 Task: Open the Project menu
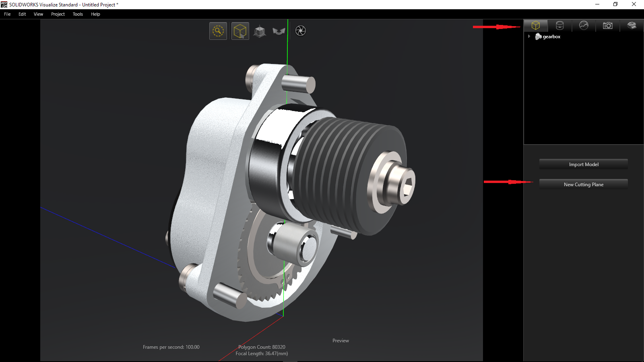click(x=58, y=14)
